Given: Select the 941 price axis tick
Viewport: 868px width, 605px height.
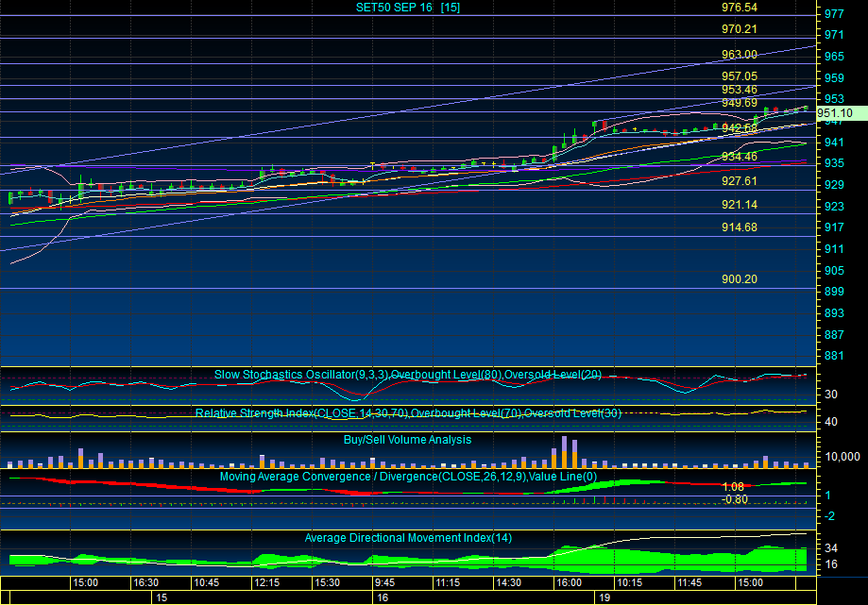Looking at the screenshot, I should [834, 143].
